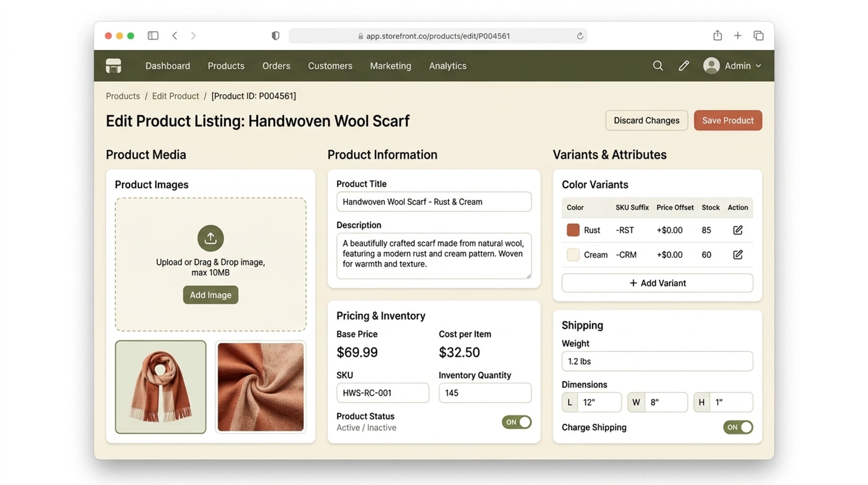Viewport: 868px width, 485px height.
Task: Click the -CRM SKU suffix cell
Action: click(x=626, y=255)
